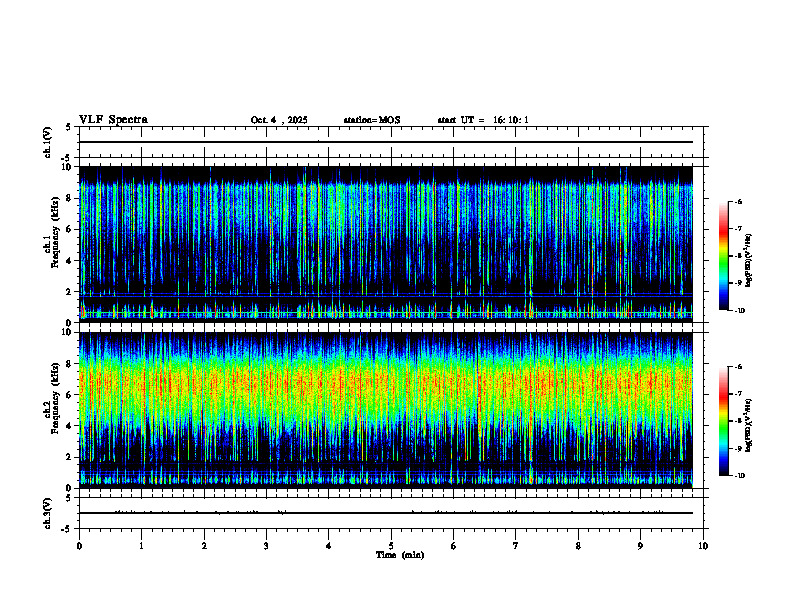Click the "6" kHz tick on ch.2 frequency axis
Viewport: 792px width, 612px height.
click(70, 395)
